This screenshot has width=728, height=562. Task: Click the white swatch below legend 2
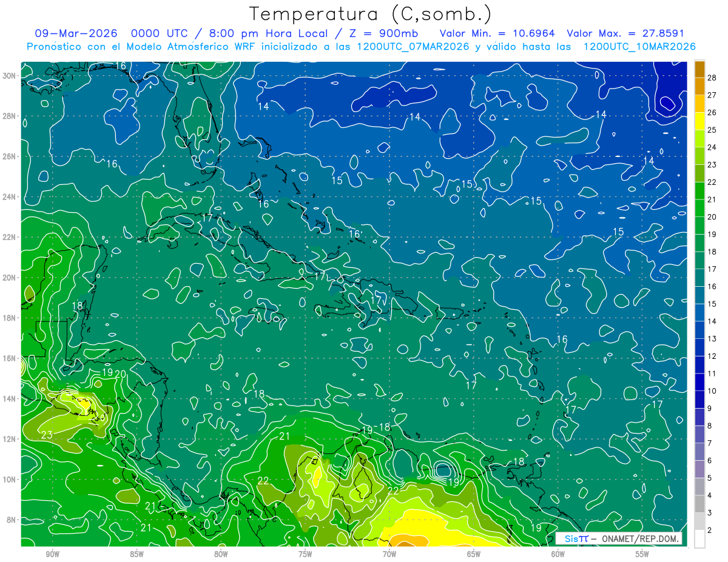[699, 538]
